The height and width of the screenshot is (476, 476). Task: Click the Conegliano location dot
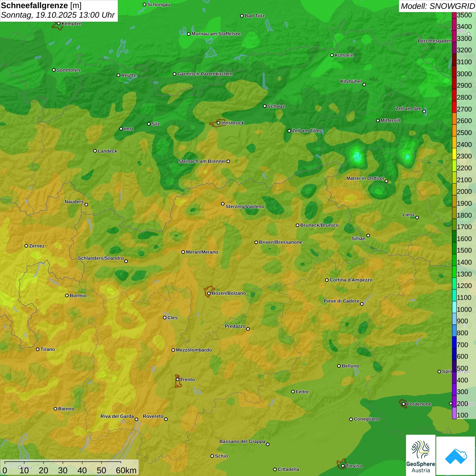click(351, 419)
